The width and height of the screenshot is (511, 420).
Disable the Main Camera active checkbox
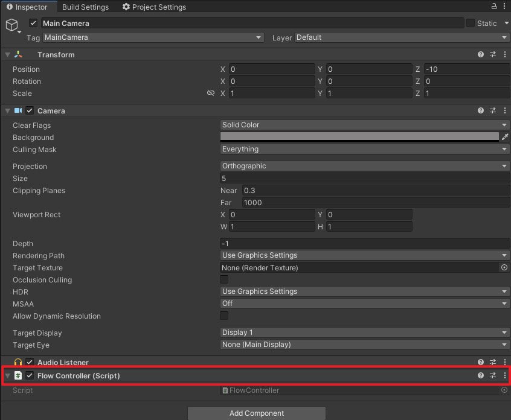click(33, 23)
